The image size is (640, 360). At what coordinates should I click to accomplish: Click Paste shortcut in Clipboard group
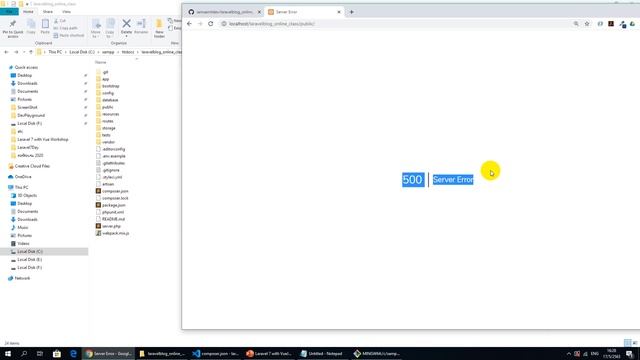point(69,36)
